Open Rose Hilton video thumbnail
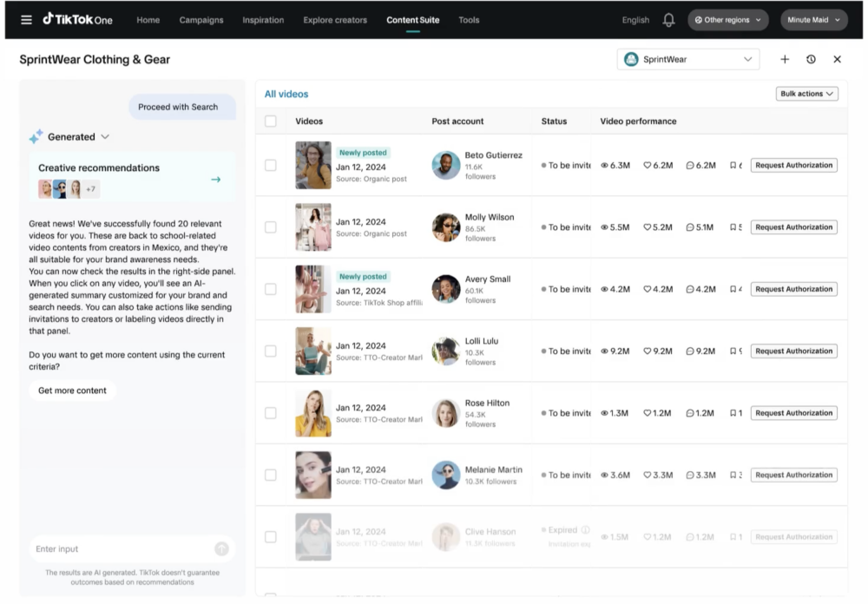 click(x=313, y=413)
